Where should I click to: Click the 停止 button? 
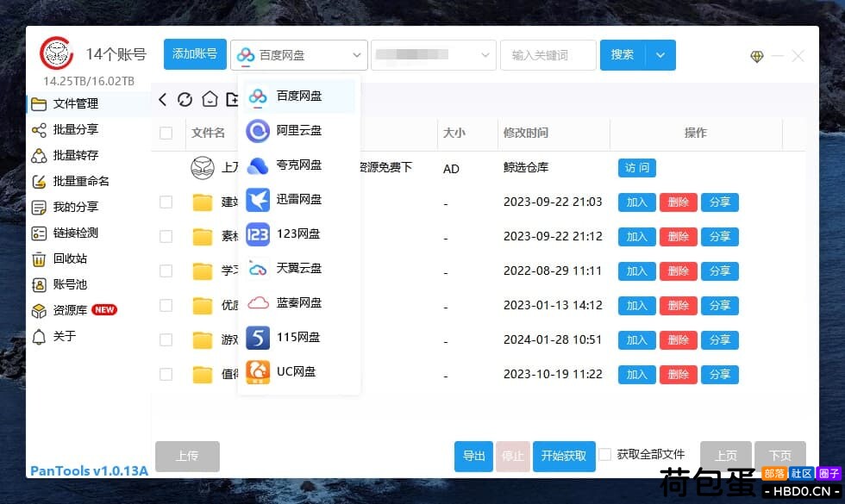point(513,456)
